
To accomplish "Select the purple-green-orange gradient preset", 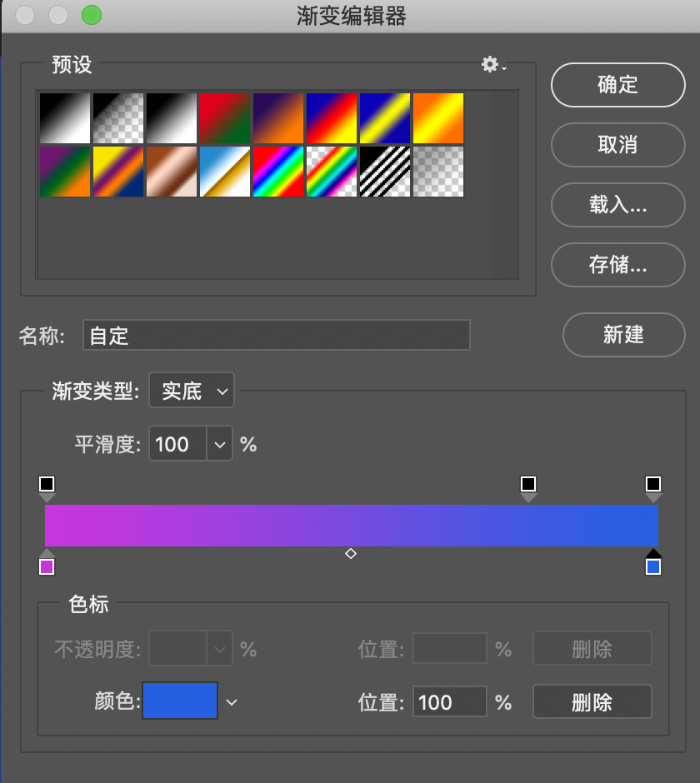I will coord(65,172).
